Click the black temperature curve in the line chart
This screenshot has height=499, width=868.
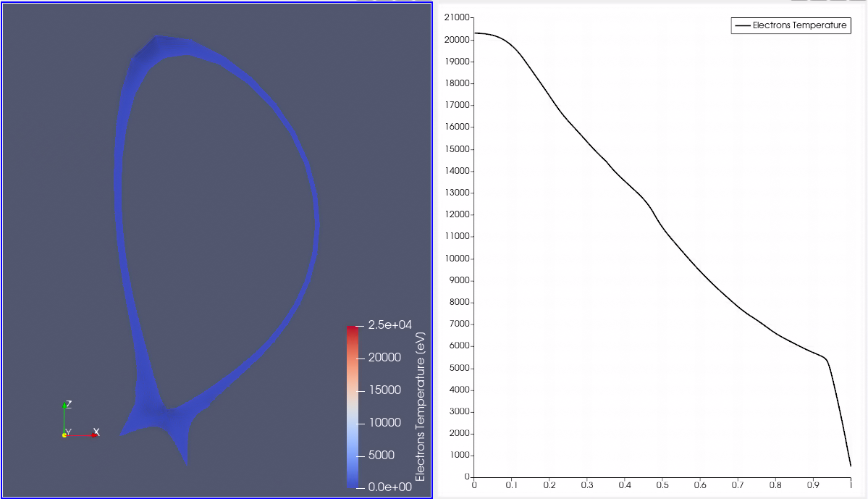(x=662, y=229)
